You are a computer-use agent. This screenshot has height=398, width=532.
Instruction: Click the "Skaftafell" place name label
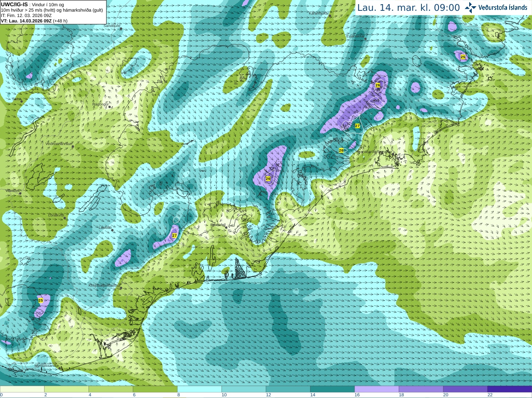tap(217, 225)
